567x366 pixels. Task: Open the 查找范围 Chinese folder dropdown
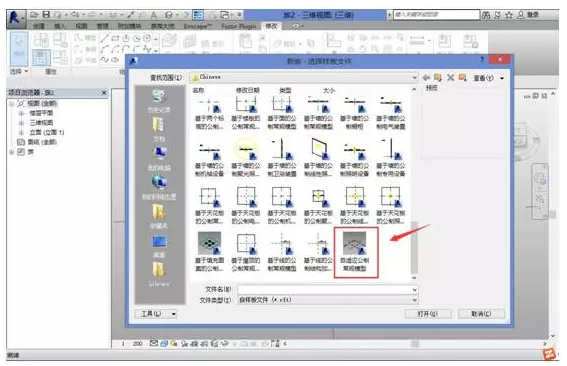pyautogui.click(x=414, y=77)
